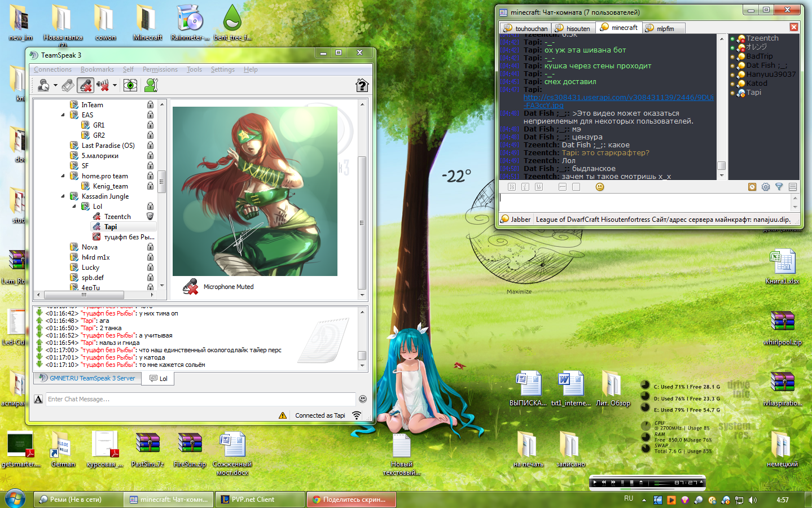Toggle italic formatting in Jabber chat
Image resolution: width=812 pixels, height=508 pixels.
(525, 187)
